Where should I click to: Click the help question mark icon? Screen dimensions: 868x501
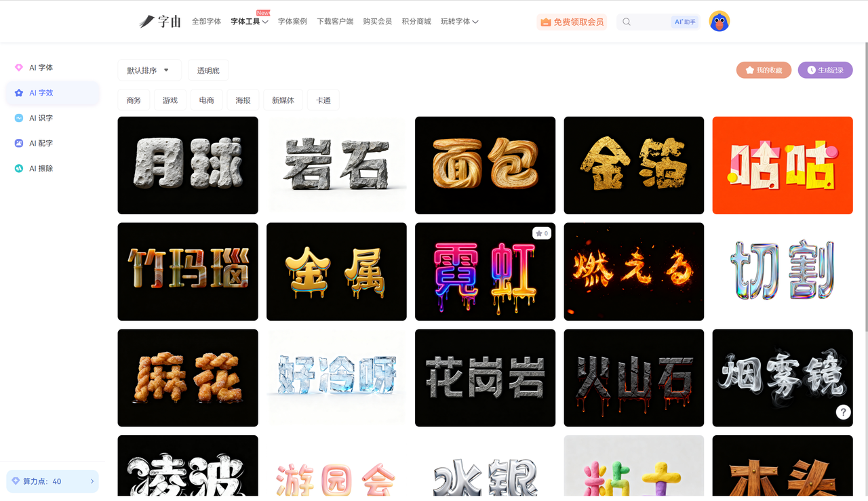843,412
